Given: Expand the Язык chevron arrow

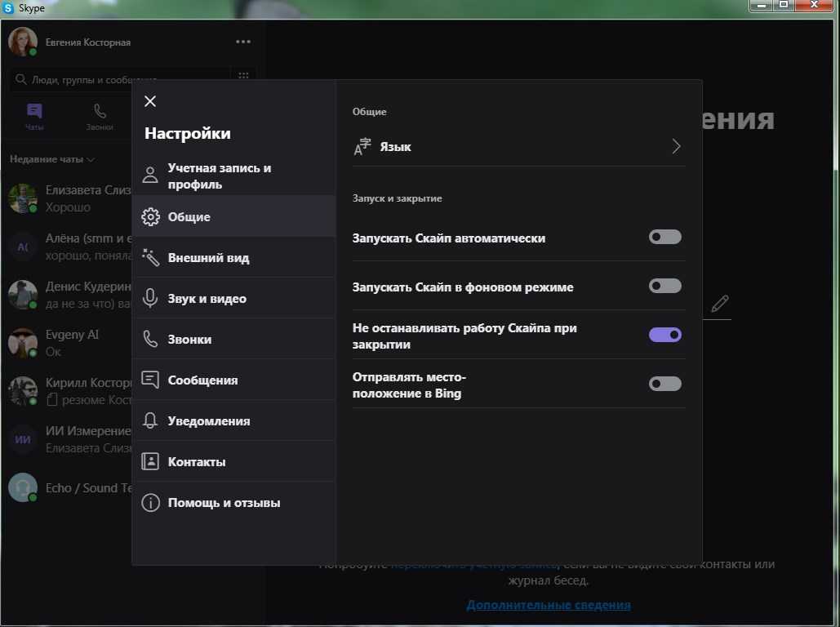Looking at the screenshot, I should tap(676, 147).
